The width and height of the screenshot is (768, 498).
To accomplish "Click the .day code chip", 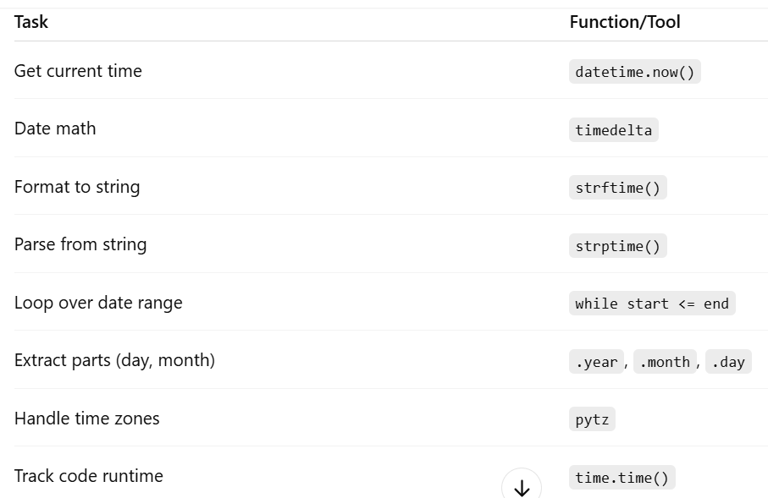I will click(x=728, y=362).
